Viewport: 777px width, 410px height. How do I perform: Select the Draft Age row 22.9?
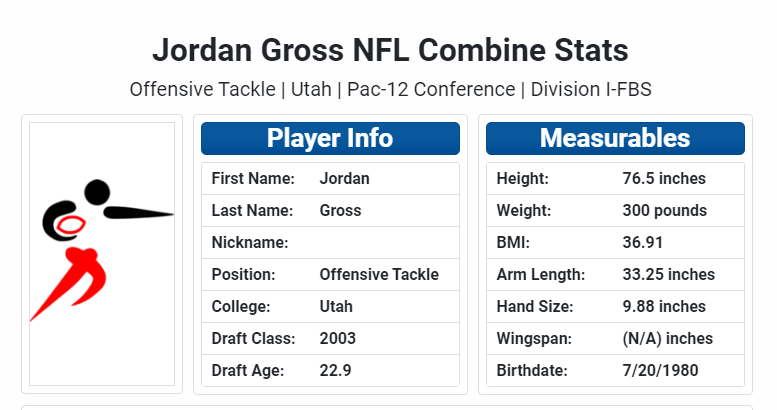[x=331, y=370]
